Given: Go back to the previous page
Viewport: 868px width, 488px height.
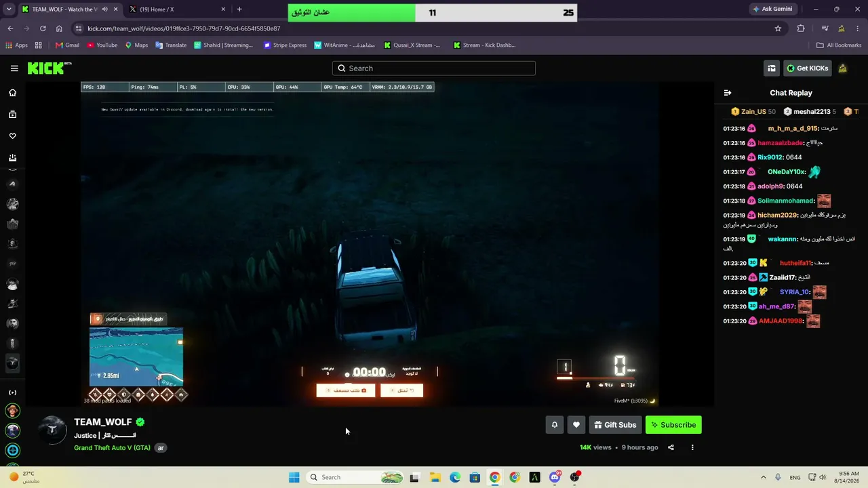Looking at the screenshot, I should point(10,28).
